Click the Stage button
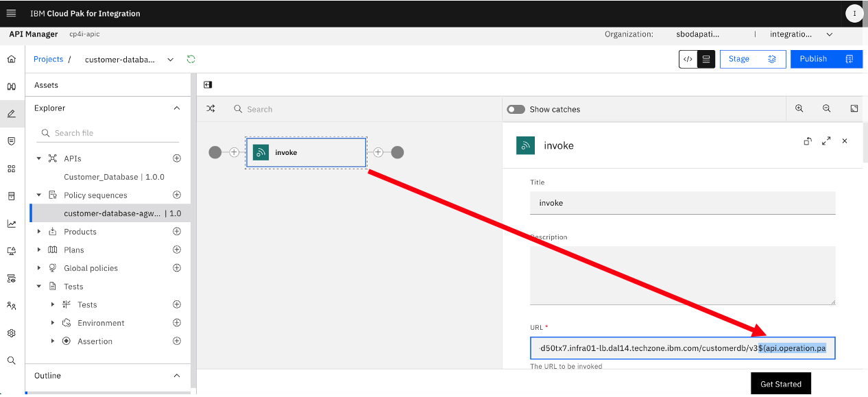868x397 pixels. [752, 59]
